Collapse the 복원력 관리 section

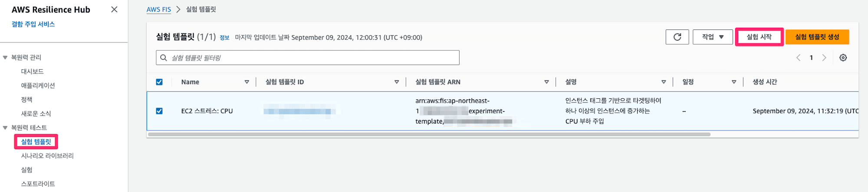[5, 58]
